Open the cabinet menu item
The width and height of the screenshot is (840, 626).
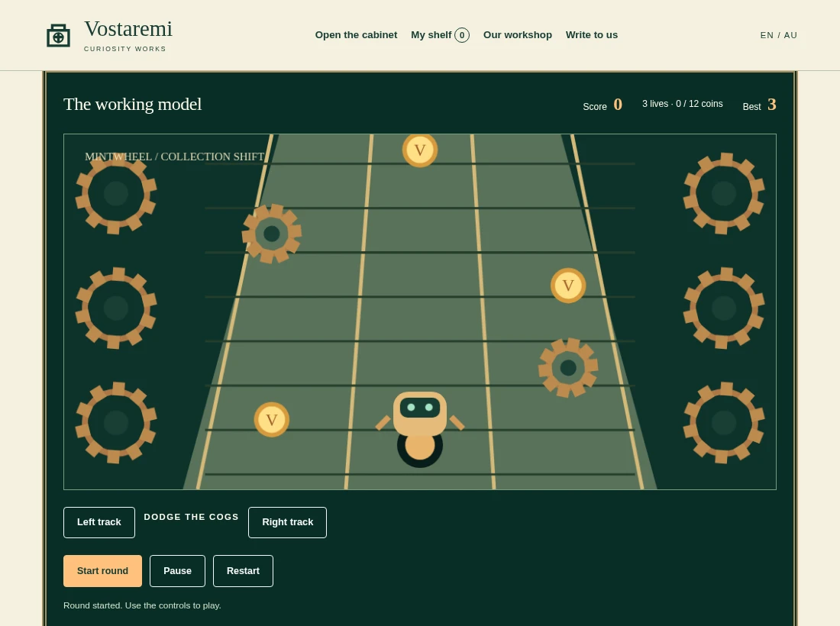coord(356,35)
